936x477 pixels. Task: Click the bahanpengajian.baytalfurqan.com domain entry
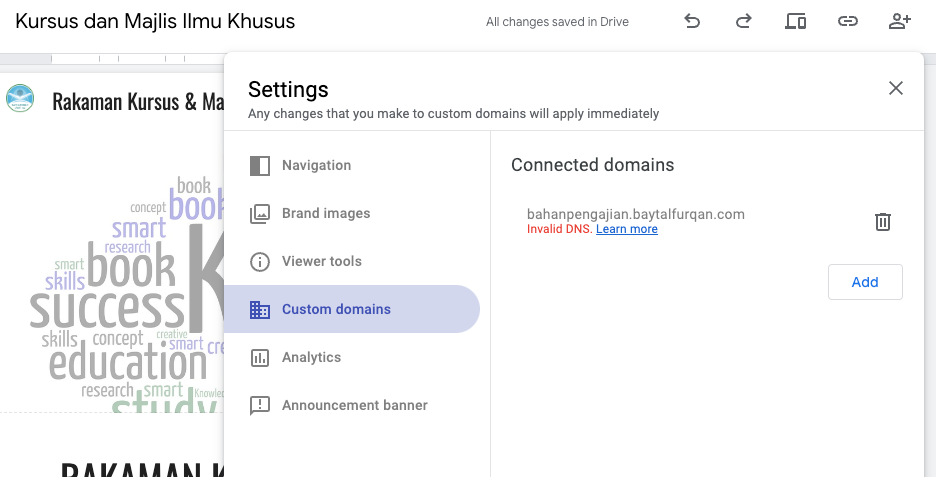coord(635,214)
